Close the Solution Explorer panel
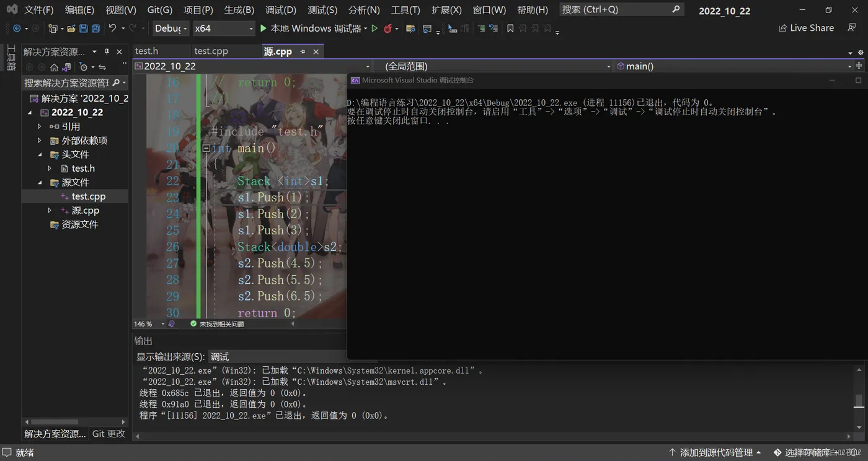Viewport: 868px width, 461px height. 120,51
